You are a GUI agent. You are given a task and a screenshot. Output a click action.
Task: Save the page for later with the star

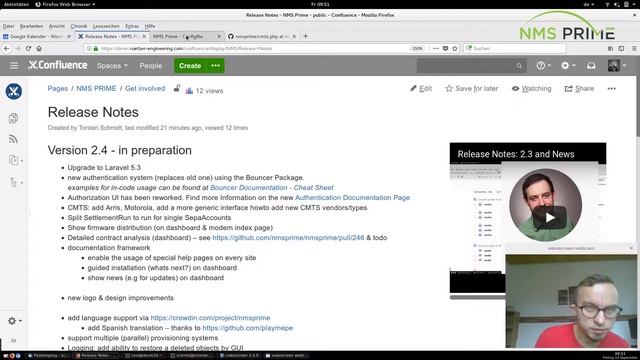[471, 89]
